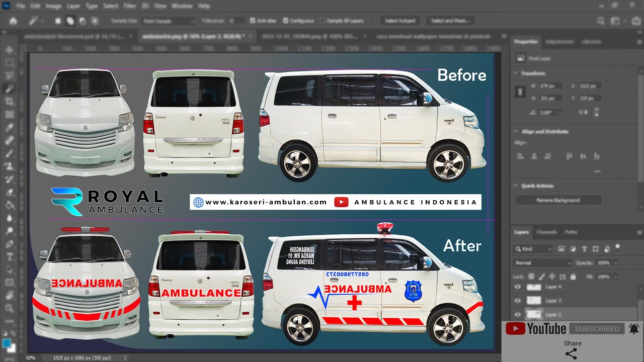Select the Lasso tool
This screenshot has width=644, height=362.
coord(9,76)
